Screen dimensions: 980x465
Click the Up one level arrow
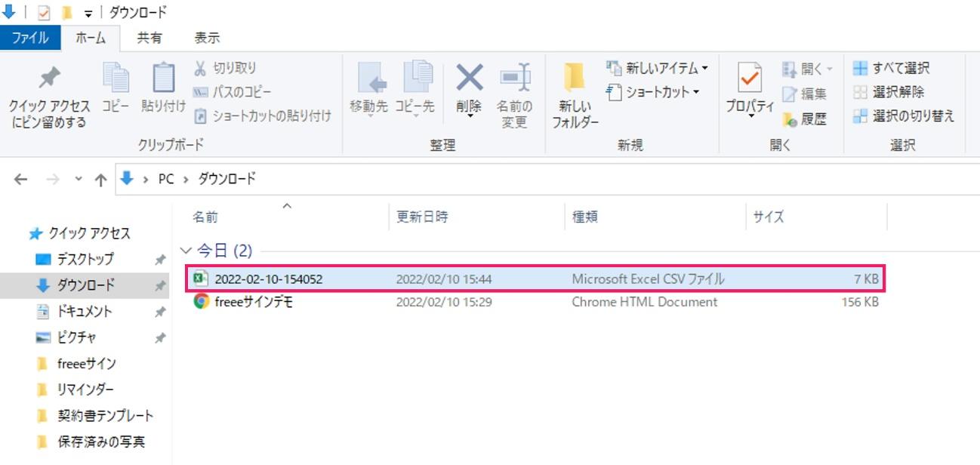[100, 179]
